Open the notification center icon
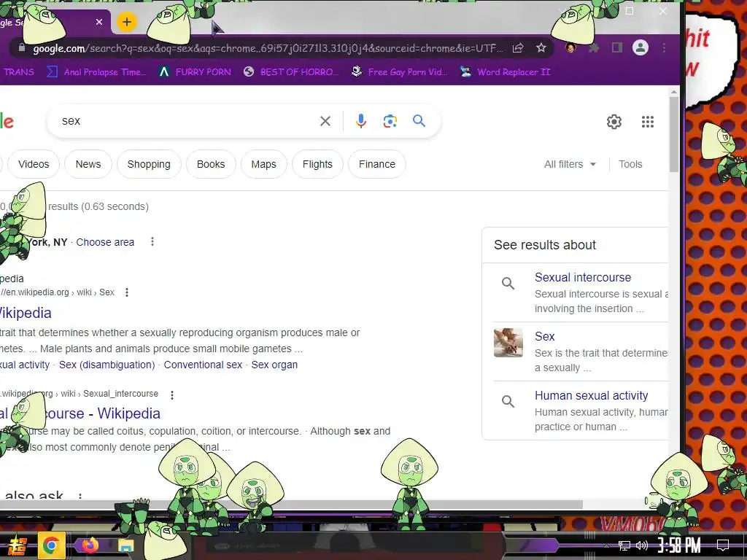This screenshot has height=560, width=747. click(x=723, y=545)
